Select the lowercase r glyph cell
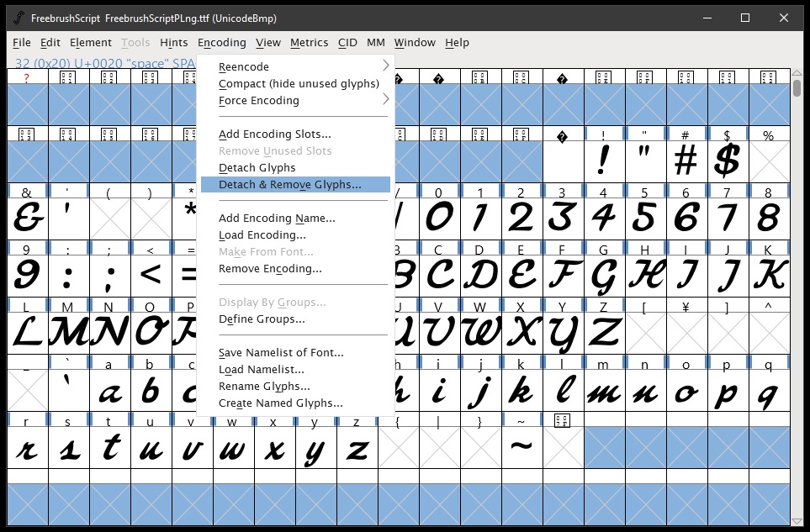The image size is (810, 532). click(28, 448)
